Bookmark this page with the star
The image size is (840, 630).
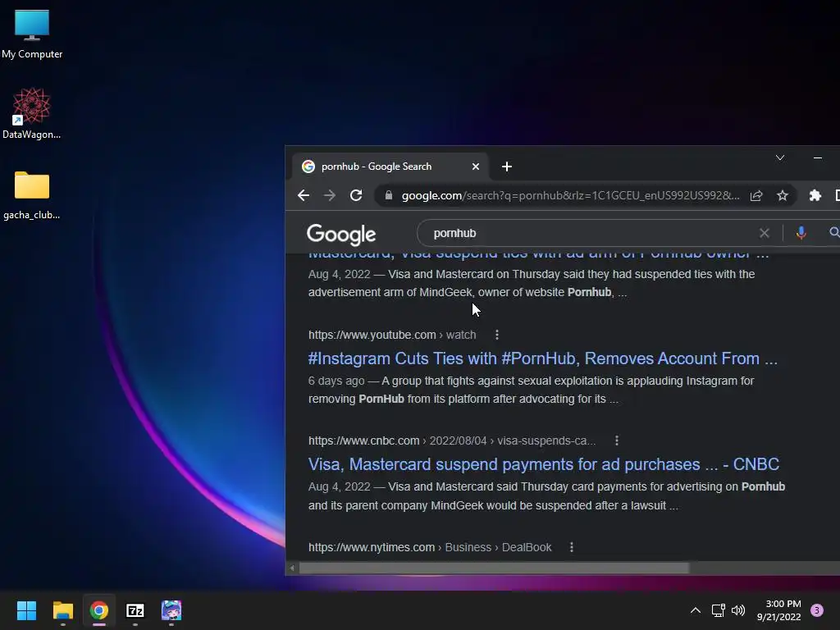coord(782,195)
